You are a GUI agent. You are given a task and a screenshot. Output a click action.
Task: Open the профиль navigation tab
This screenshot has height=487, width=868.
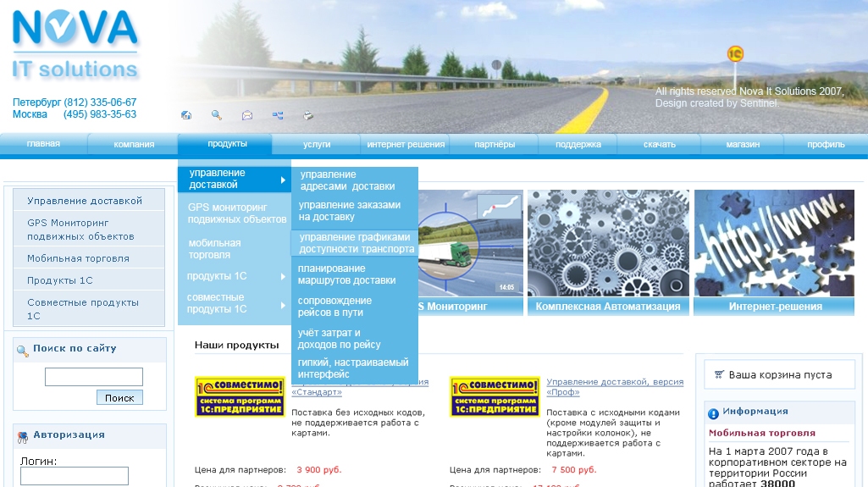[826, 145]
